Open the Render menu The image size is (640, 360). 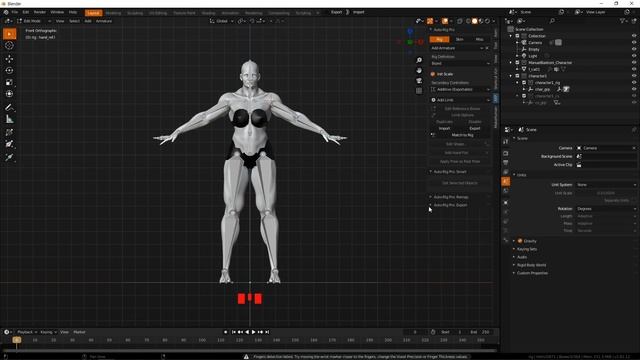pos(40,12)
